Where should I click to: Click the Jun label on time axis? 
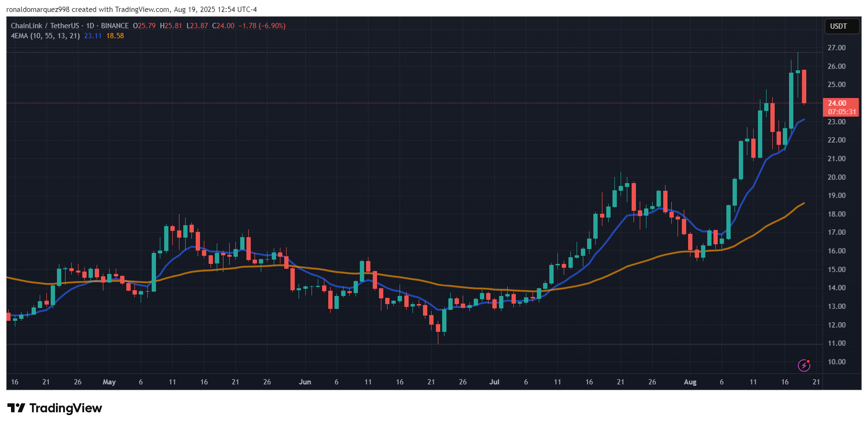305,382
